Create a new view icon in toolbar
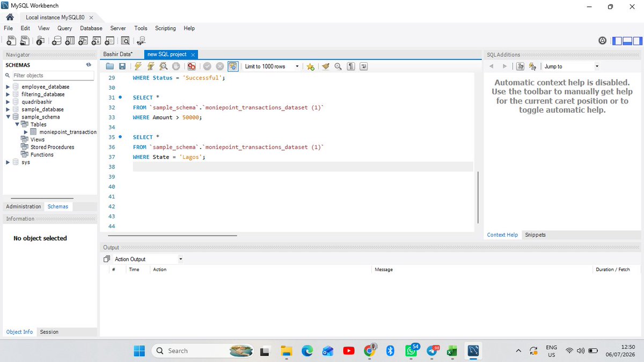Image resolution: width=644 pixels, height=362 pixels. point(83,40)
